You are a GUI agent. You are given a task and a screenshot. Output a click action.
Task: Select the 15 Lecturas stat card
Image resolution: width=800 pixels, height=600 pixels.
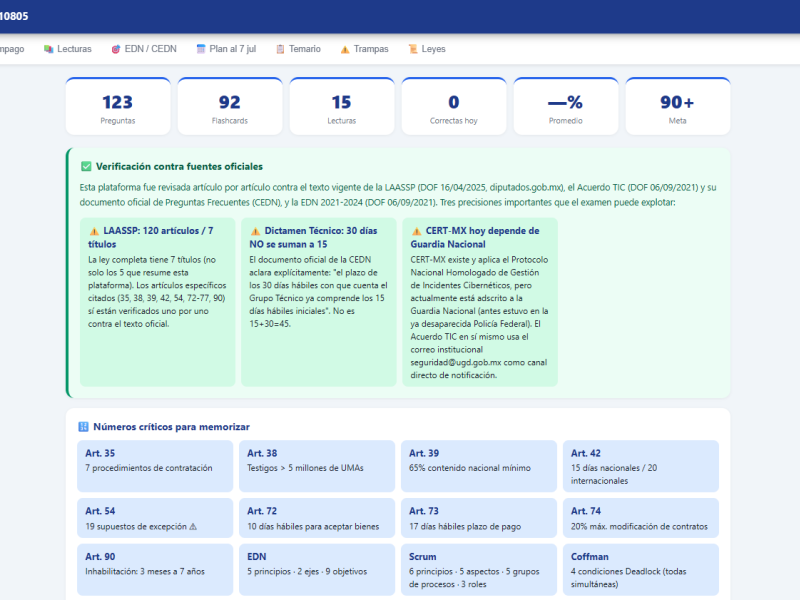coord(342,106)
